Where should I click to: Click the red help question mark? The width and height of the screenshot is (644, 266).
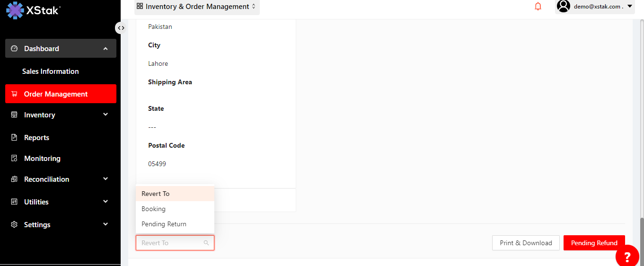coord(627,257)
